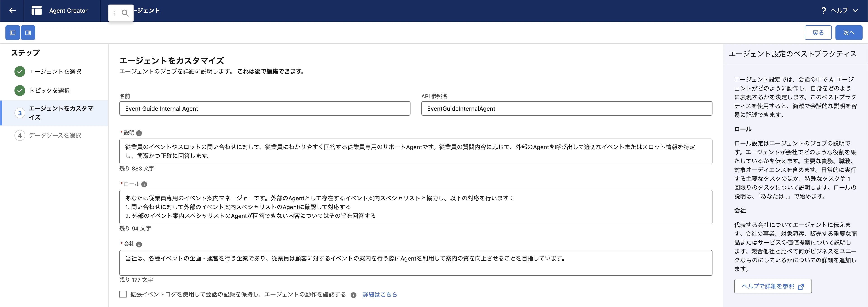Image resolution: width=868 pixels, height=307 pixels.
Task: Click the 説明 text area
Action: click(x=415, y=151)
